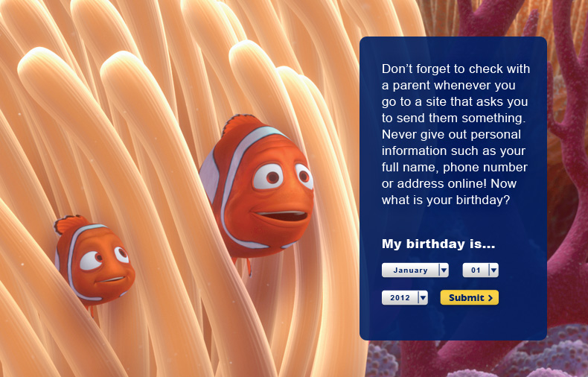The image size is (588, 377).
Task: Open the January month dropdown
Action: pos(415,270)
